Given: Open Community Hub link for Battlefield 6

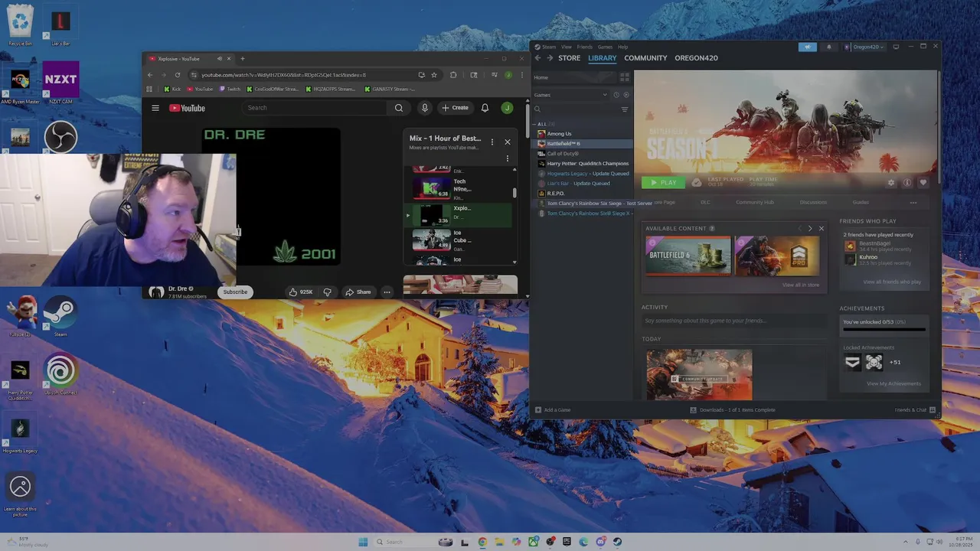Looking at the screenshot, I should (x=755, y=203).
